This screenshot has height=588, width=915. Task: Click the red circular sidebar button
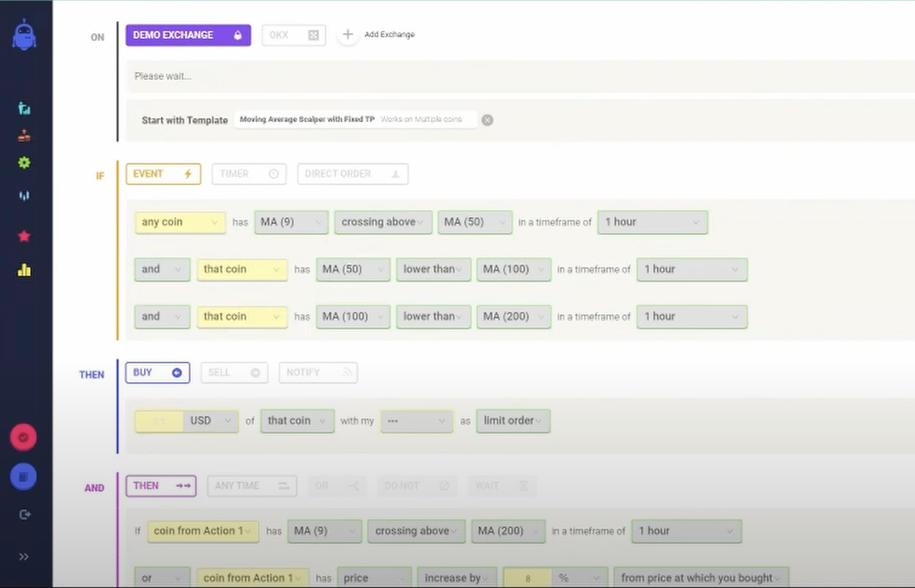point(23,438)
